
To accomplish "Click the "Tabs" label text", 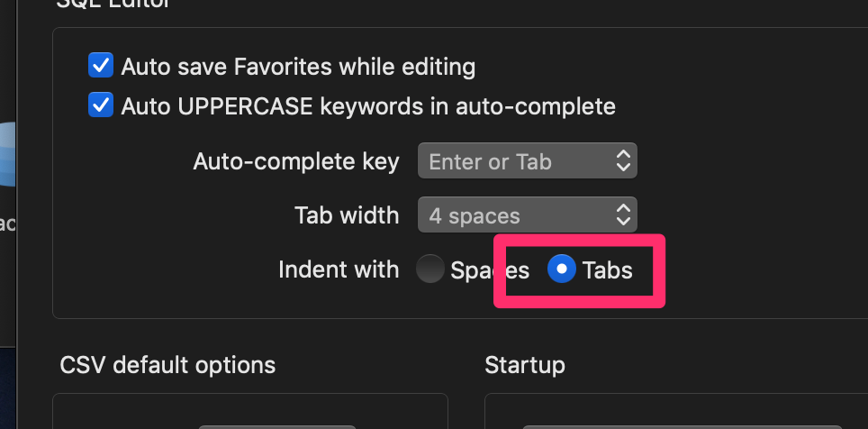I will [607, 269].
